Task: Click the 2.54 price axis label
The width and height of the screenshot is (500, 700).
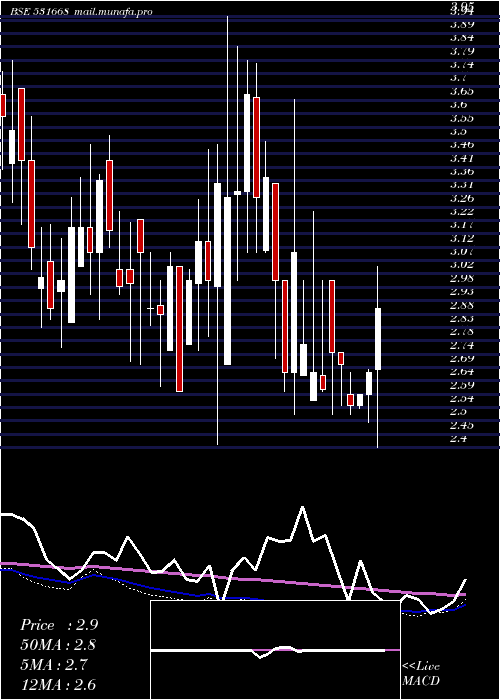Action: 462,399
